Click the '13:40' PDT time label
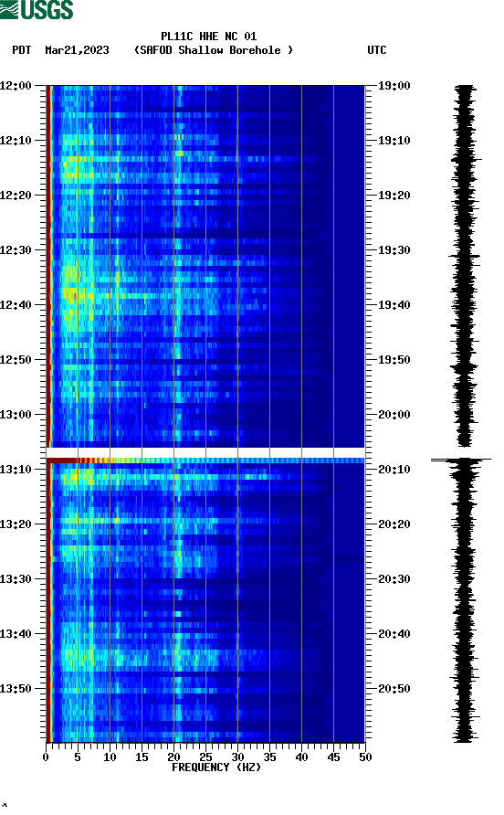 tap(16, 634)
